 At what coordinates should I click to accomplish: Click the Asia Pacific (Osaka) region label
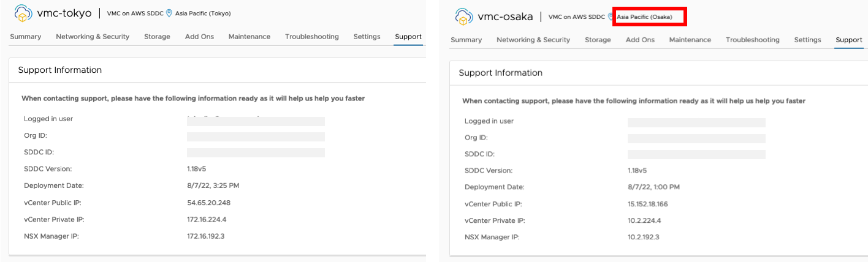click(x=644, y=17)
